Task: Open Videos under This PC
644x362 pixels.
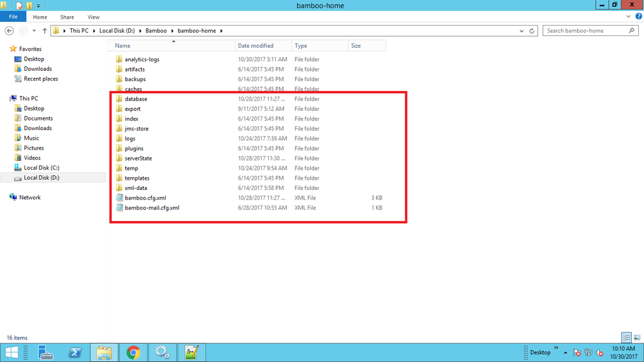Action: coord(32,158)
